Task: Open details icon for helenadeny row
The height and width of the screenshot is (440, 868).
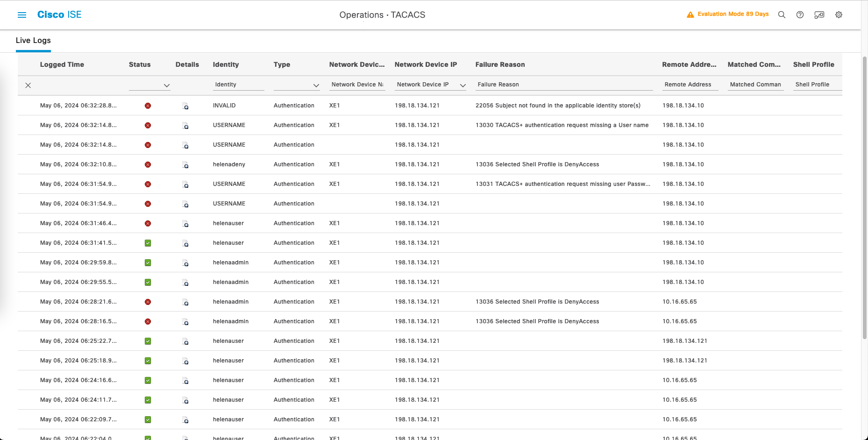Action: click(185, 165)
